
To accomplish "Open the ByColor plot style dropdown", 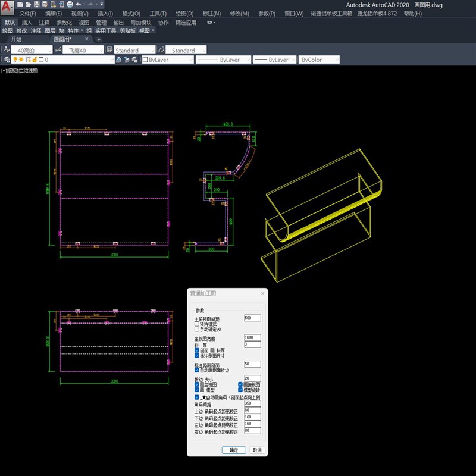I will 337,60.
